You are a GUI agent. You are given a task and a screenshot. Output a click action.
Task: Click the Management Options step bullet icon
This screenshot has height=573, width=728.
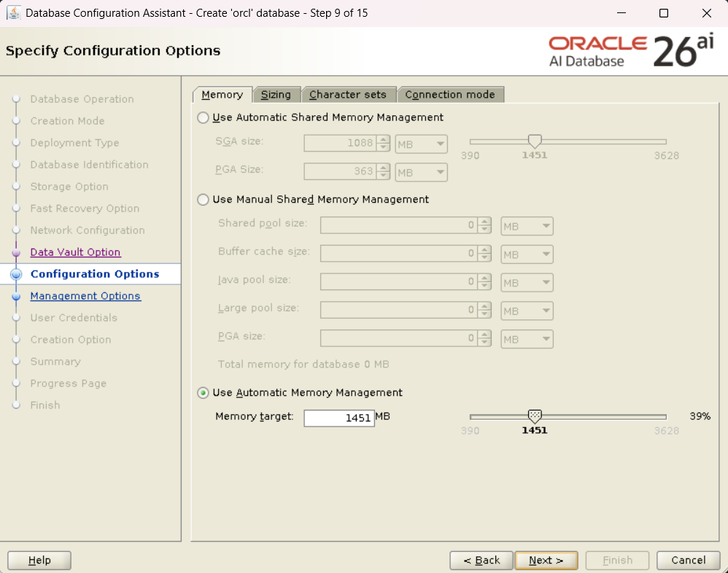(x=17, y=297)
